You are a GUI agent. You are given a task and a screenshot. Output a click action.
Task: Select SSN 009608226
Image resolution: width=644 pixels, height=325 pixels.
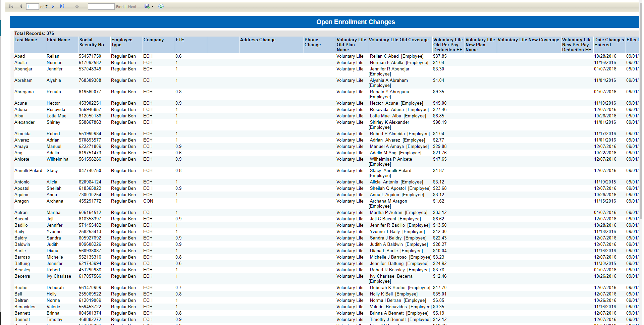pyautogui.click(x=90, y=244)
